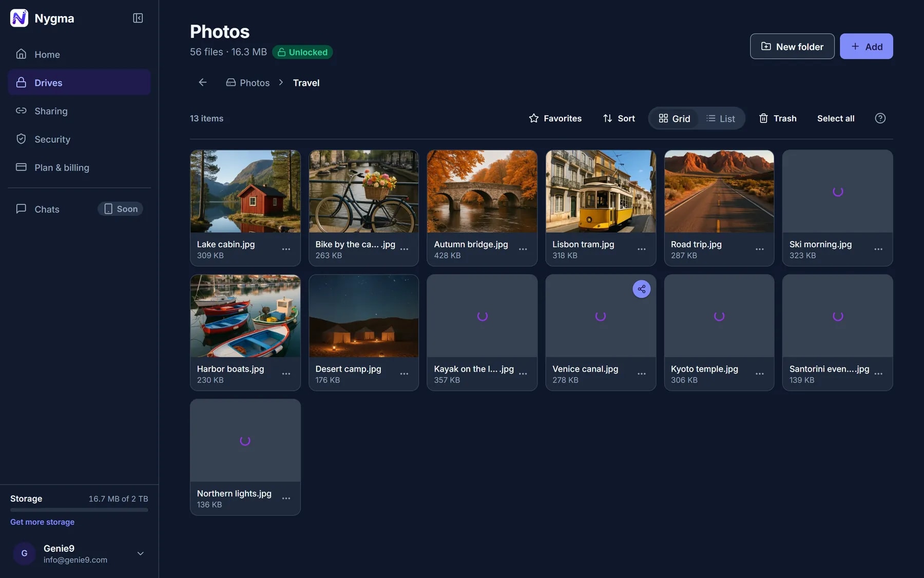Go back with the left arrow

pos(203,82)
